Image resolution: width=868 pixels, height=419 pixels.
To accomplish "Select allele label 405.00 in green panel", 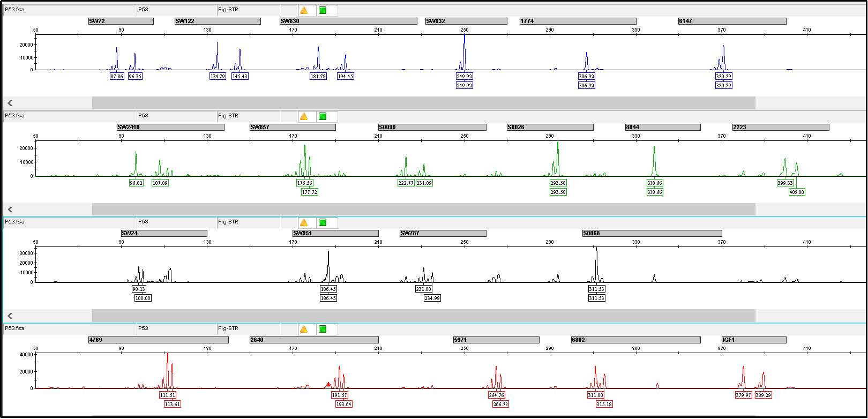I will point(797,192).
